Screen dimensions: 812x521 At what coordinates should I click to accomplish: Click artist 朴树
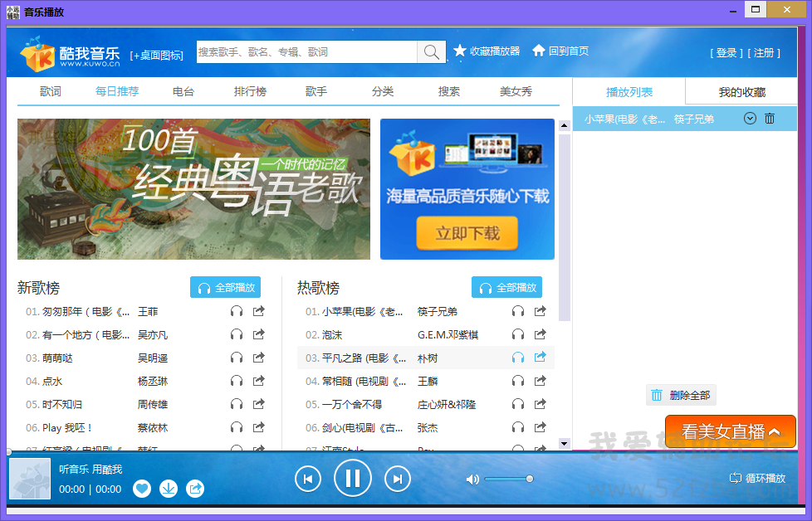point(428,358)
